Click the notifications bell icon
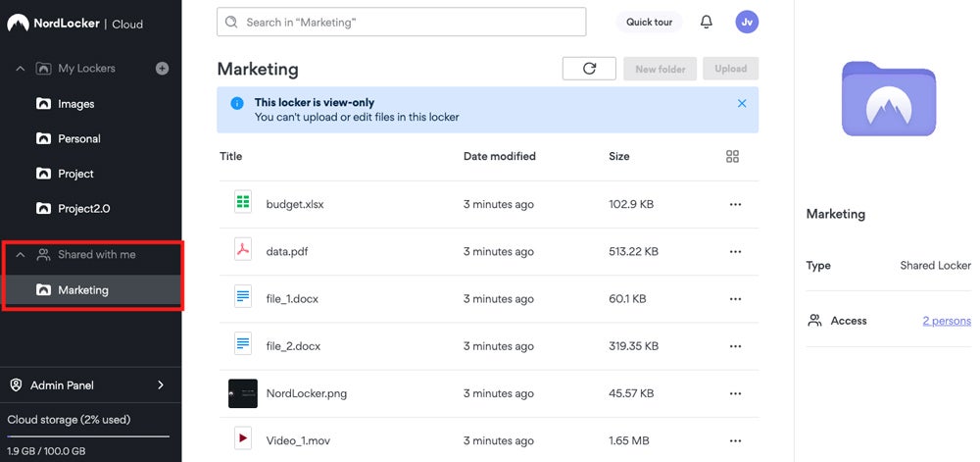Viewport: 980px width, 462px height. coord(706,22)
